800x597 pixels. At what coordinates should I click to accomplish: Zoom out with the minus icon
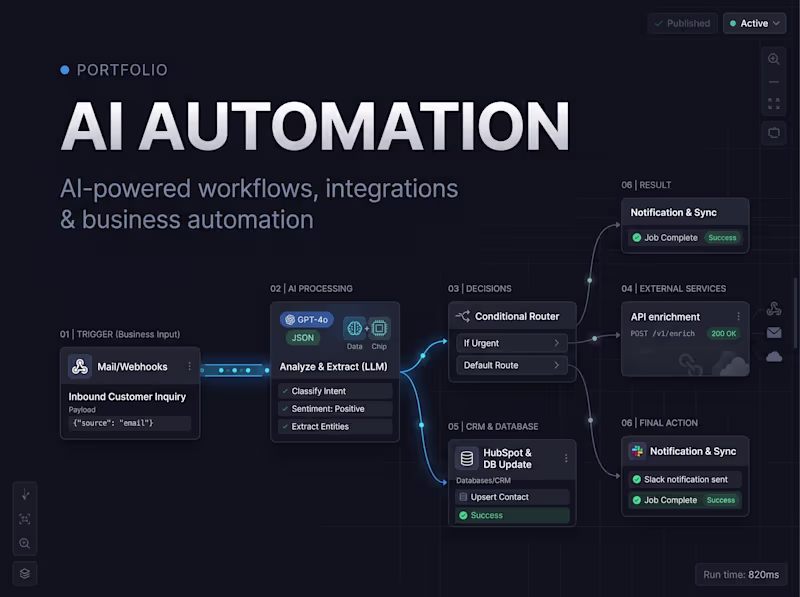[x=773, y=82]
